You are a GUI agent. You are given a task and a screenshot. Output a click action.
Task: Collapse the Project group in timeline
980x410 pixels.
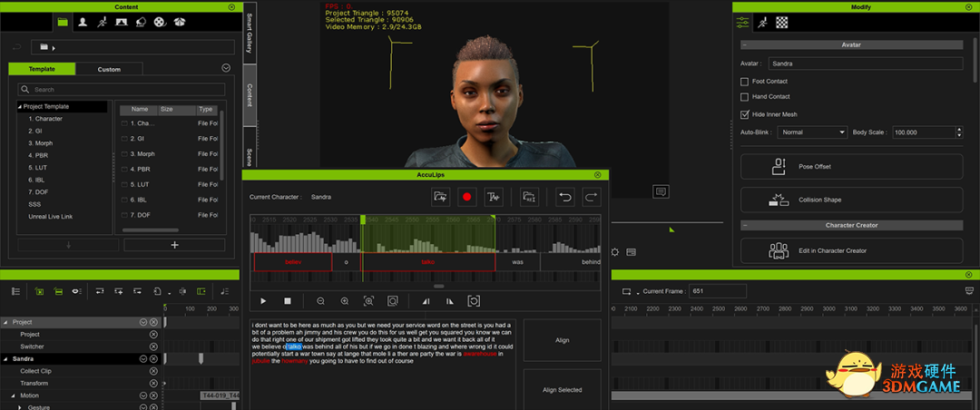pyautogui.click(x=5, y=323)
